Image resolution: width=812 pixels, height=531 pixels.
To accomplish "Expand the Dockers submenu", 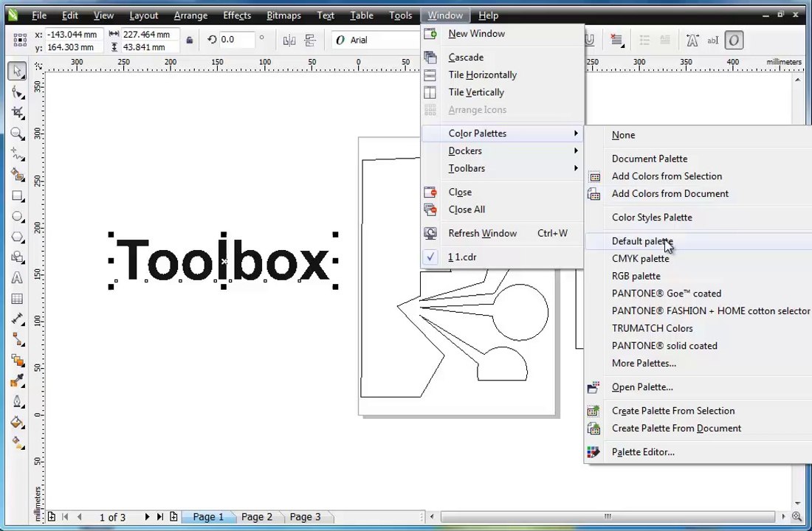I will pyautogui.click(x=502, y=151).
